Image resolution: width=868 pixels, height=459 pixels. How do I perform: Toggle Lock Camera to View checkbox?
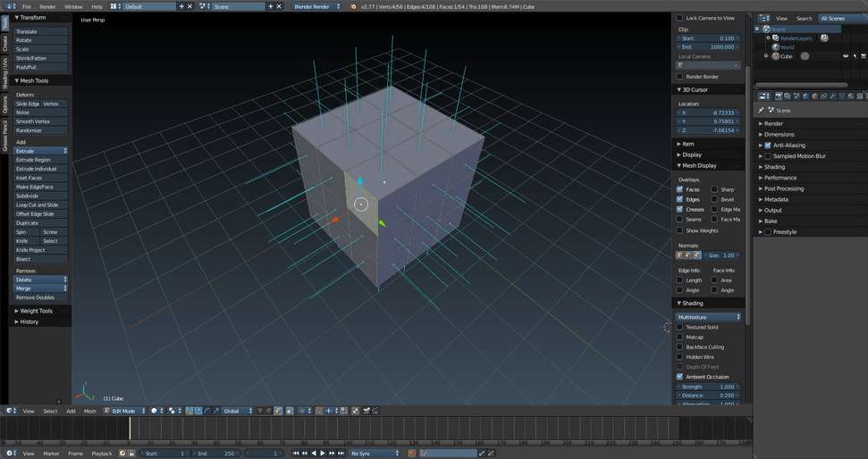click(680, 18)
